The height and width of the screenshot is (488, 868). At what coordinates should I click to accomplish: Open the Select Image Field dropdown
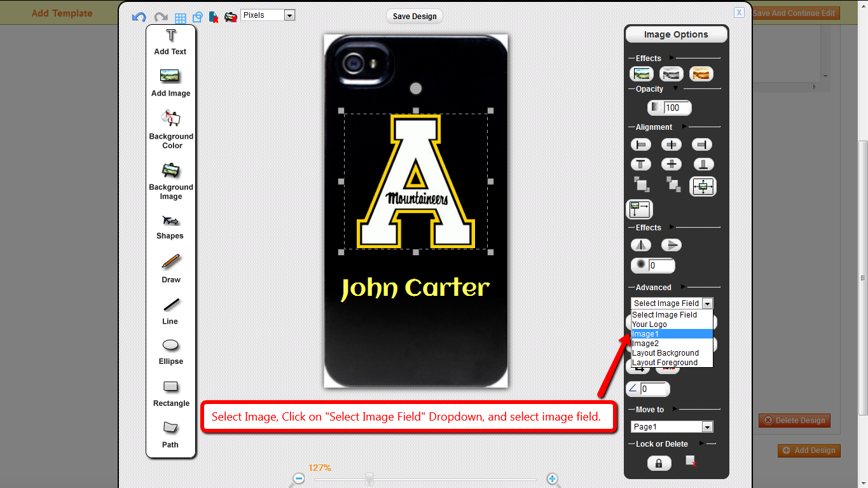point(672,303)
